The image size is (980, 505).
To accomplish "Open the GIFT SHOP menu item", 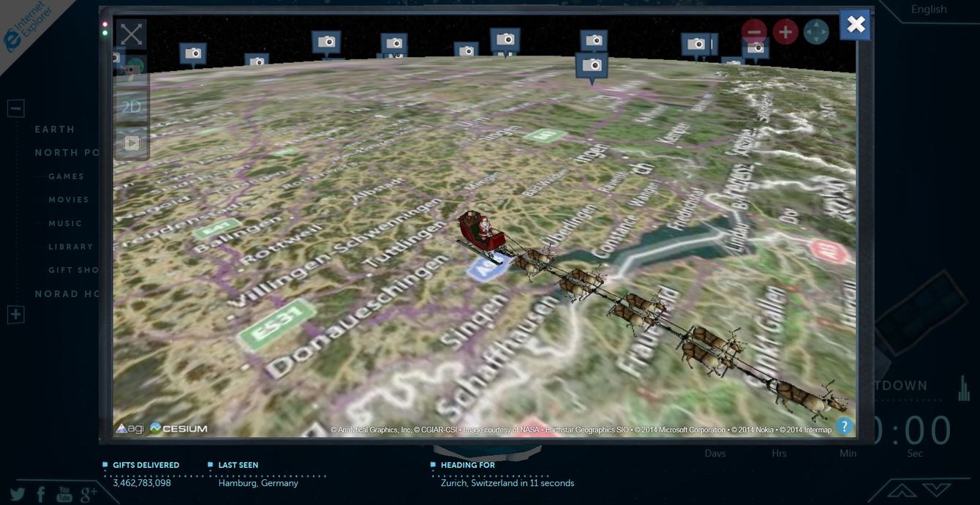I will [x=73, y=270].
